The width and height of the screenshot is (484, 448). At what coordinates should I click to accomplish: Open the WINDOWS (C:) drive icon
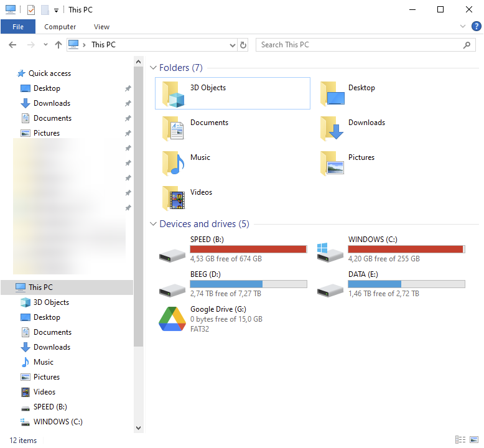[x=330, y=250]
